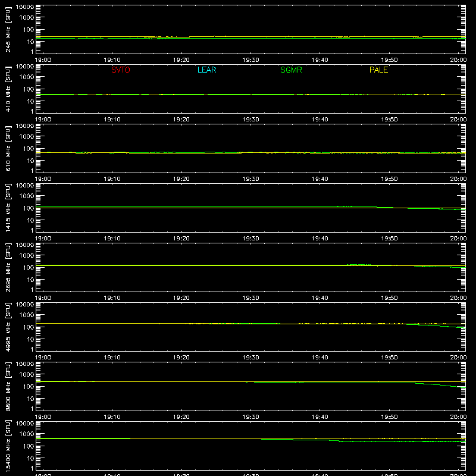Select the 2695 MHz [SFU] axis title
Viewport: 476px width, 476px height.
[8, 267]
